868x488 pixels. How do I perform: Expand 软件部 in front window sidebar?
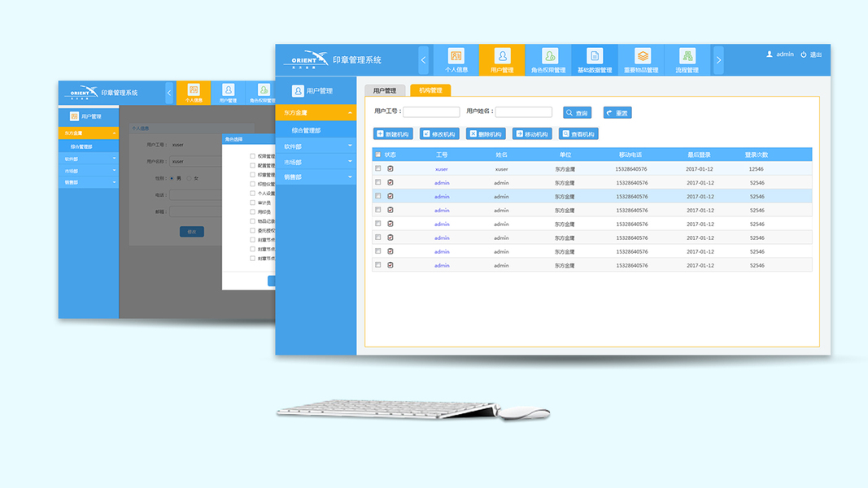[350, 146]
